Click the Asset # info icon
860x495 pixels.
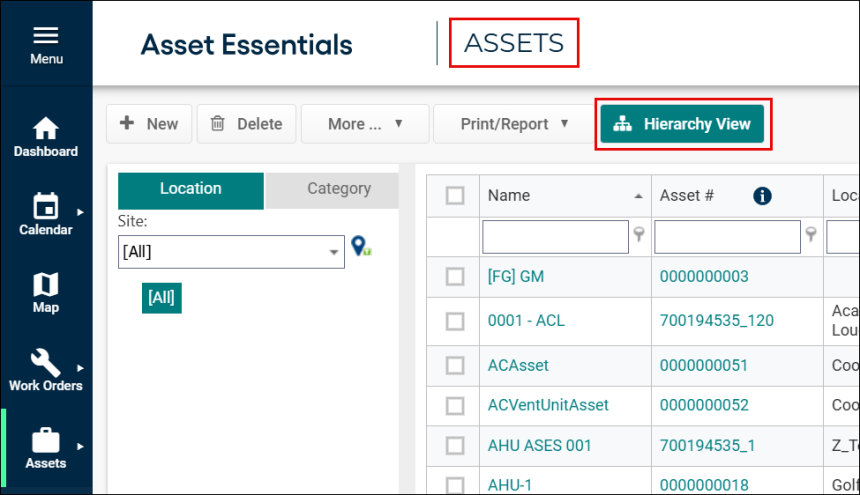[762, 196]
